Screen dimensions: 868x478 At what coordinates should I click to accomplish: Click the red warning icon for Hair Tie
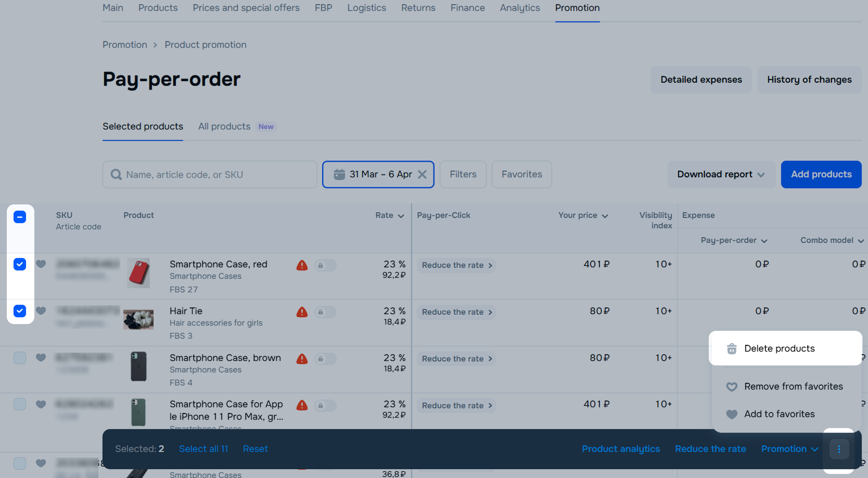302,312
